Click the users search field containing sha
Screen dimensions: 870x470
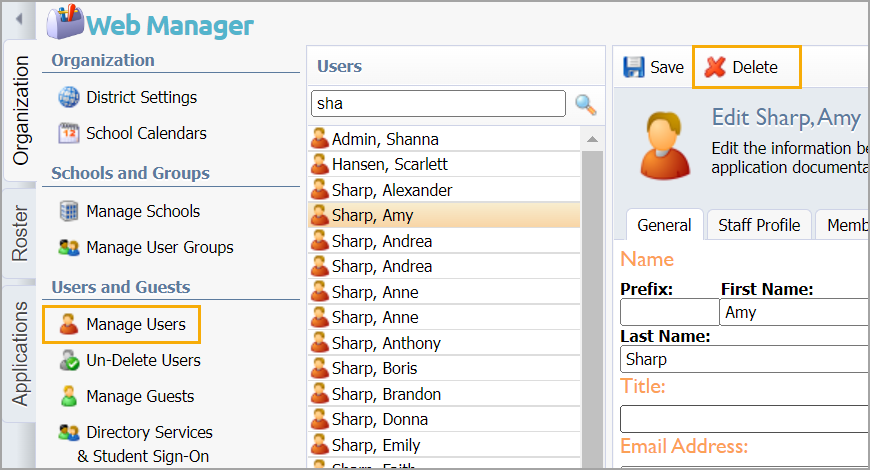pos(438,104)
